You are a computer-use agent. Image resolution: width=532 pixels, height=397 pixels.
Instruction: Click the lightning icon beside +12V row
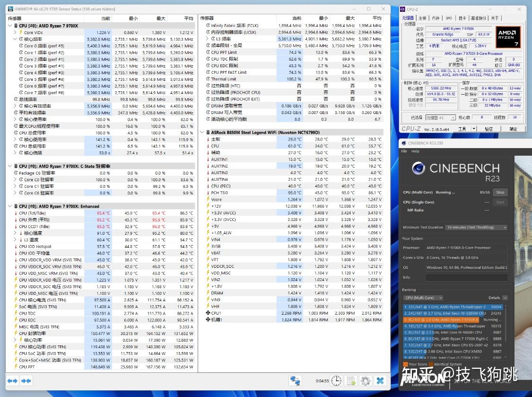pyautogui.click(x=208, y=206)
